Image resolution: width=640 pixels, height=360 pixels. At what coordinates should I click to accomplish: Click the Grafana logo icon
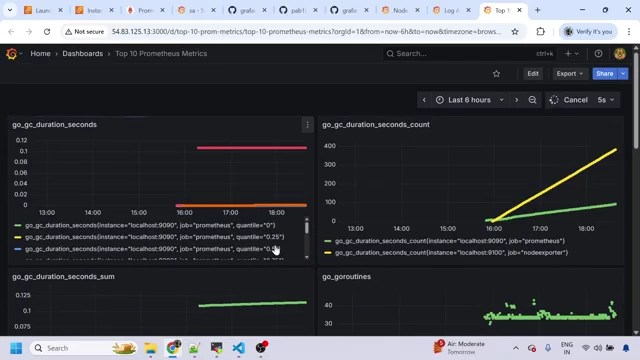[11, 53]
